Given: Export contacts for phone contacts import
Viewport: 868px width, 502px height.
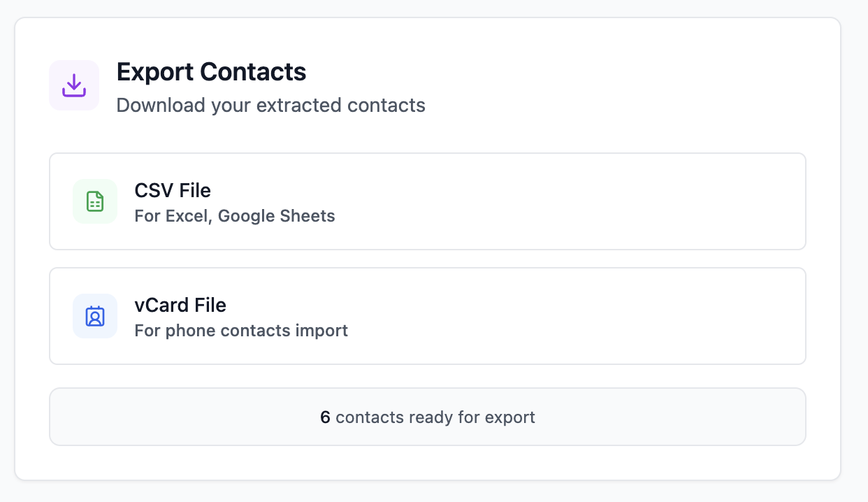Looking at the screenshot, I should pyautogui.click(x=428, y=316).
